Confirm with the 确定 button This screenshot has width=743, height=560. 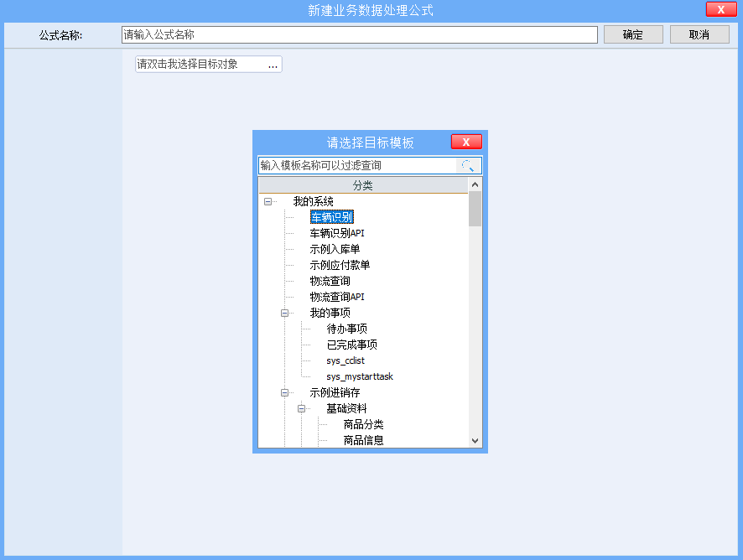(x=633, y=34)
